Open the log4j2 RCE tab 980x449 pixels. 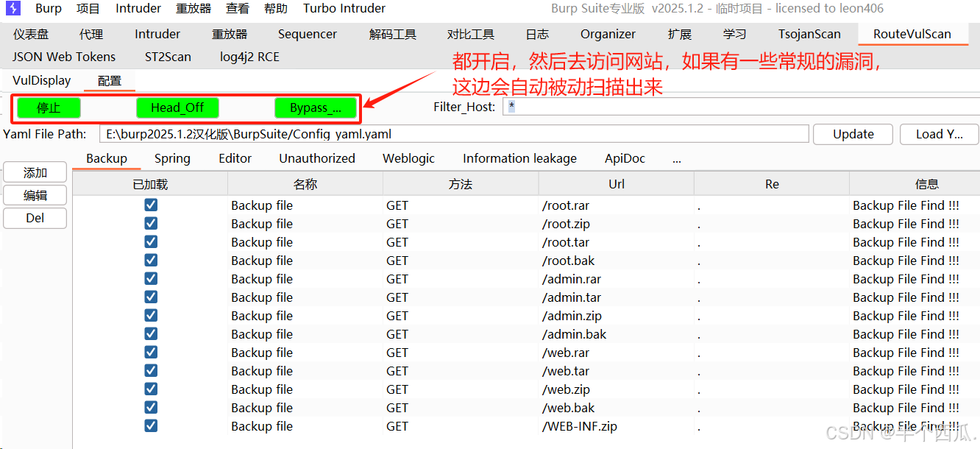tap(249, 57)
